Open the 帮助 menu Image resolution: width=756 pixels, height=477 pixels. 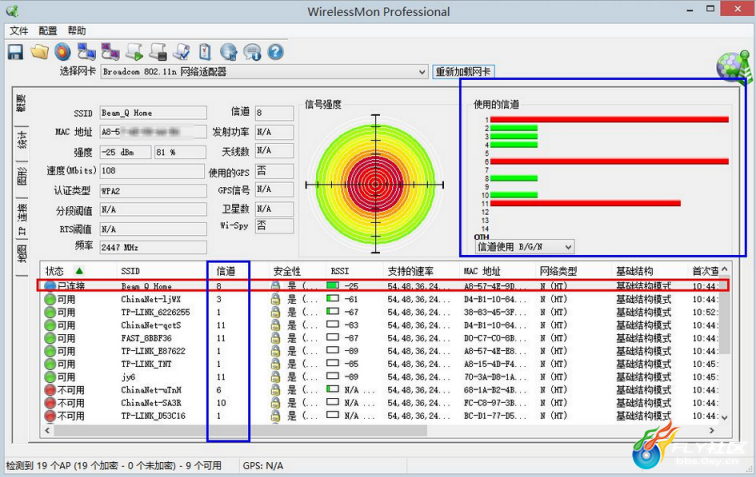coord(77,31)
